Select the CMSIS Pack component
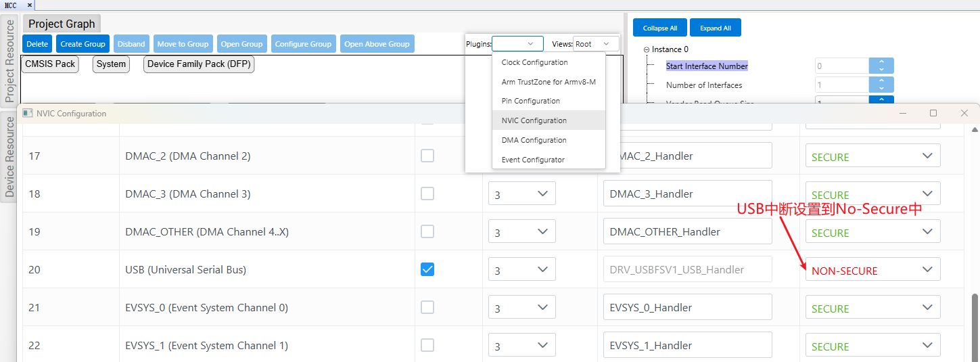The height and width of the screenshot is (362, 980). [50, 64]
